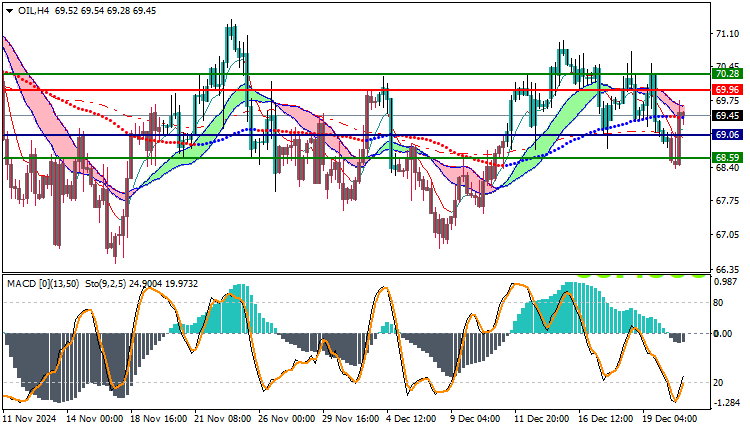This screenshot has height=430, width=750.
Task: Click the 71.10 price scale value
Action: click(x=727, y=33)
